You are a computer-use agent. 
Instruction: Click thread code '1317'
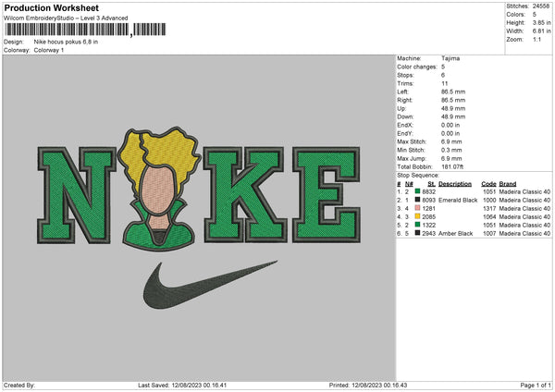[489, 208]
